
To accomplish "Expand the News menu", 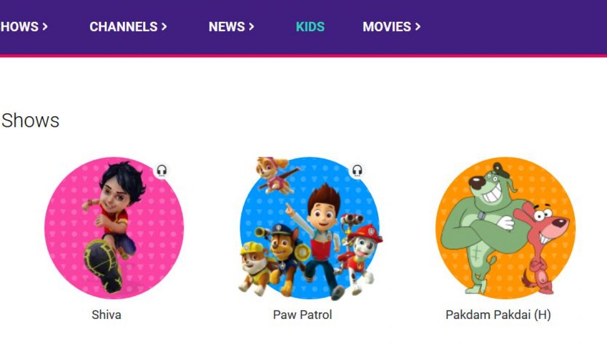I will point(231,27).
